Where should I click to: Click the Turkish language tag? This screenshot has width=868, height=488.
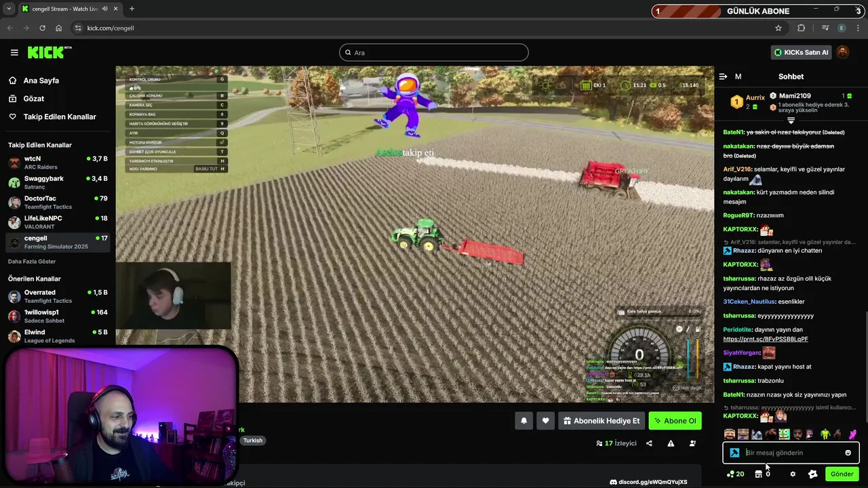pos(253,441)
